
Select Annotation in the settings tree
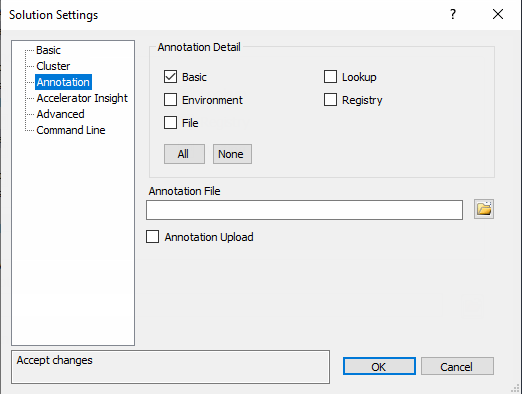pos(63,82)
